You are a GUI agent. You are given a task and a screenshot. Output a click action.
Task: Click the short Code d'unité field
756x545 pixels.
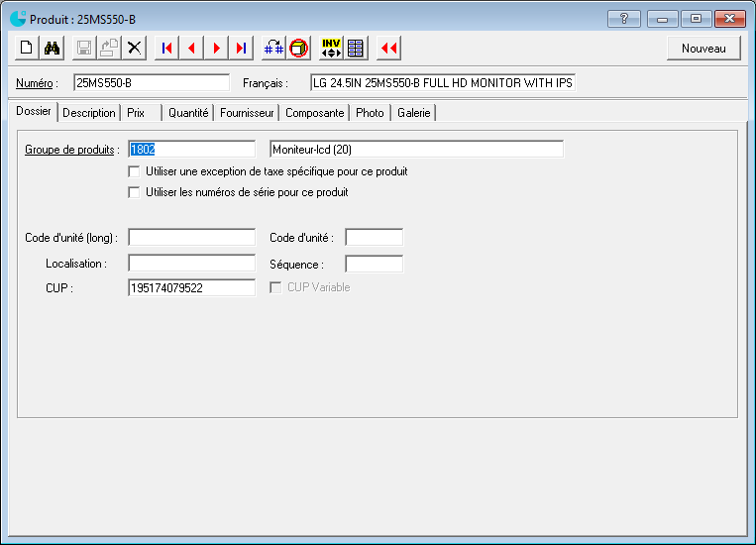coord(375,237)
